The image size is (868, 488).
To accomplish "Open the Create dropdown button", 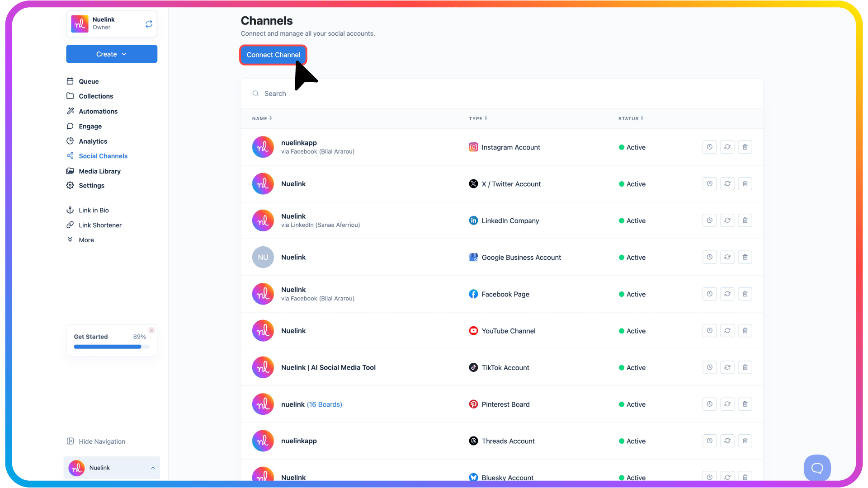I will click(112, 54).
